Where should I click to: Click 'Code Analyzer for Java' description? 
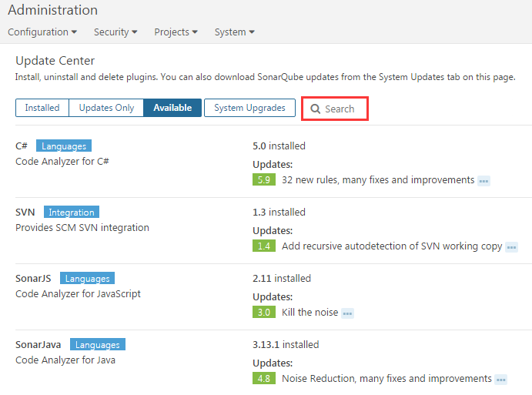(65, 360)
